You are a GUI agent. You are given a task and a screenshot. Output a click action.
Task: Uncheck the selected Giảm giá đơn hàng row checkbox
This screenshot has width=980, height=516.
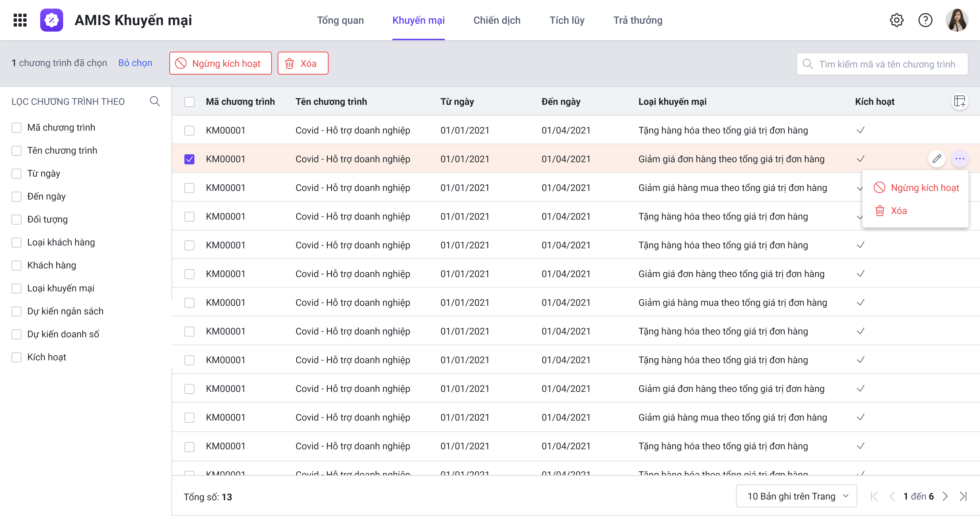189,159
